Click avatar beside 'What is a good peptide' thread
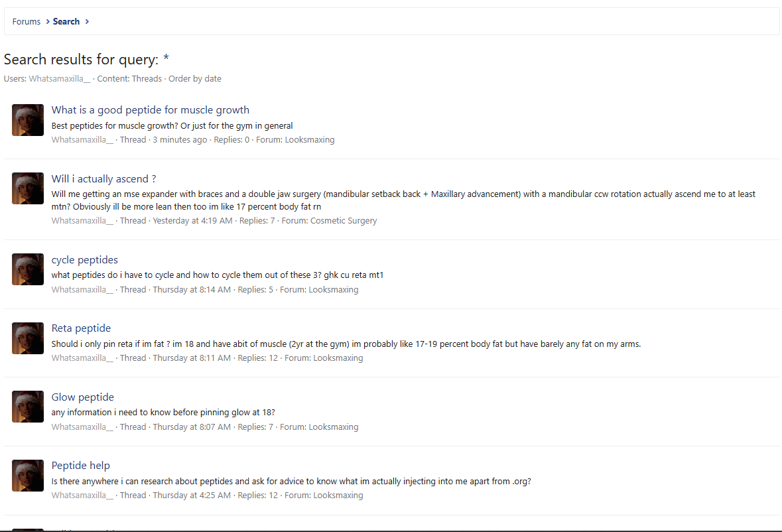The image size is (782, 532). click(x=28, y=120)
